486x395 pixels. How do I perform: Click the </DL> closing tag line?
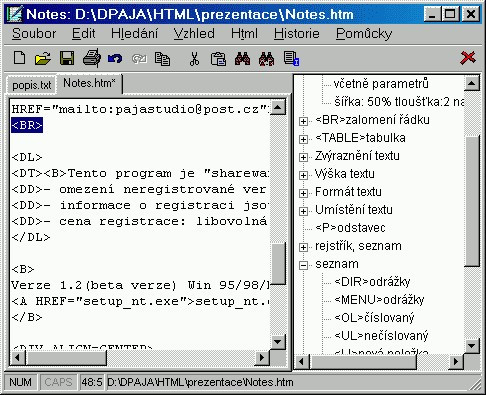(31, 237)
